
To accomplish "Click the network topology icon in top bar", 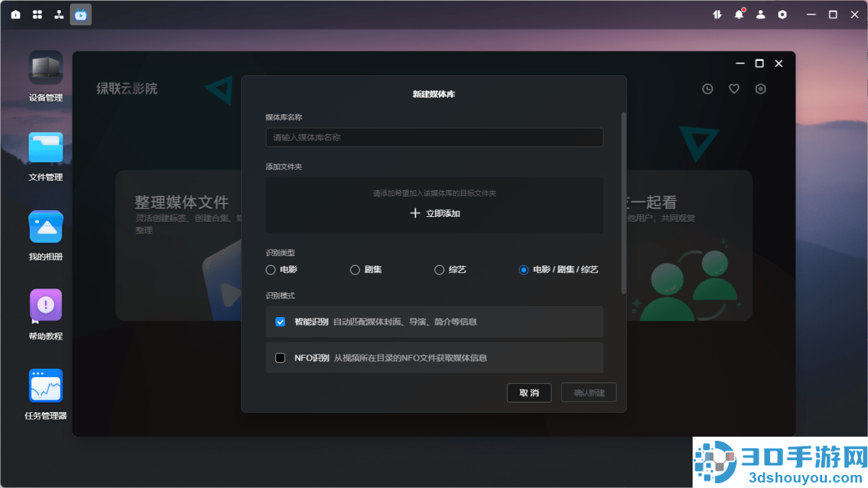I will [59, 14].
